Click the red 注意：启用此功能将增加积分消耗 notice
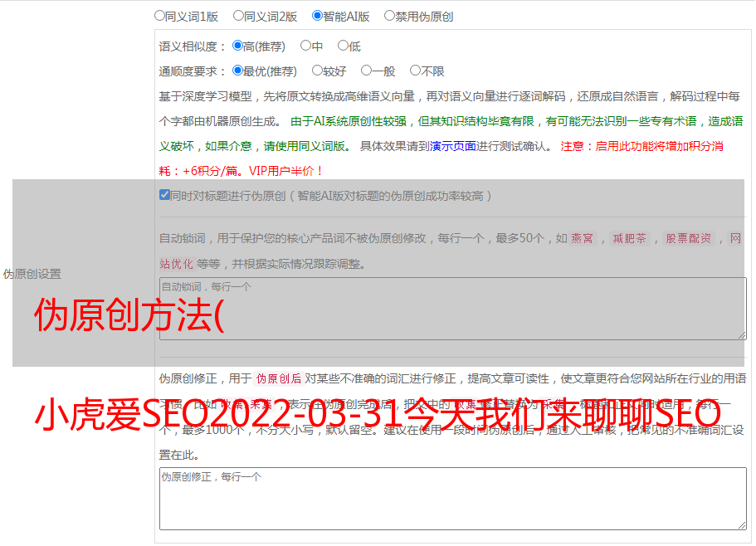 tap(441, 158)
